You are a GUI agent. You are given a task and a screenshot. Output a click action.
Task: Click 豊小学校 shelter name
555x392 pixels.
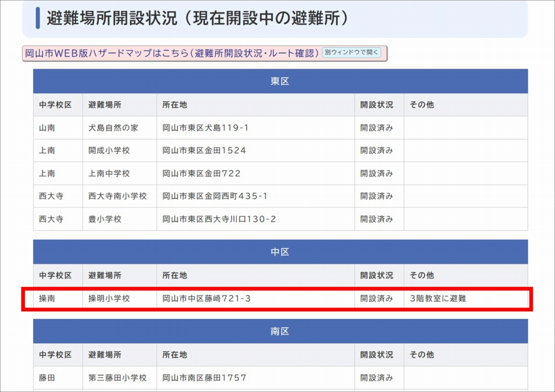(x=105, y=219)
